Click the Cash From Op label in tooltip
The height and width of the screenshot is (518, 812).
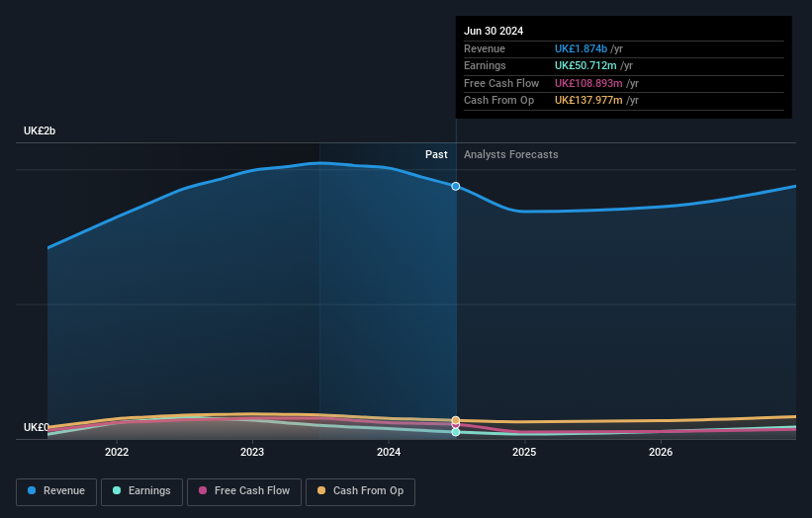(498, 101)
